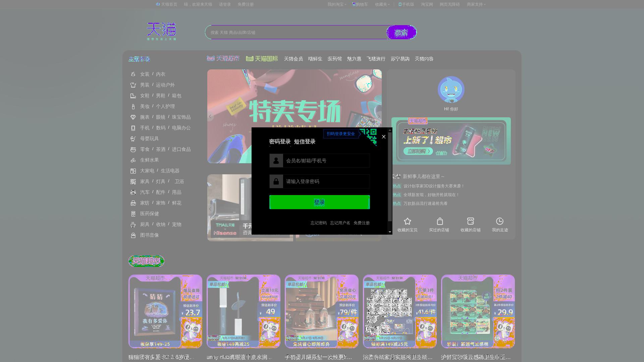Click the 母婴玩具 category icon
Viewport: 644px width, 362px height.
coord(133,138)
